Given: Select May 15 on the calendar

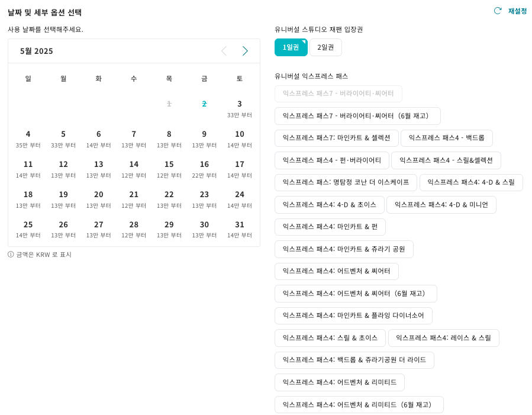Looking at the screenshot, I should (169, 169).
